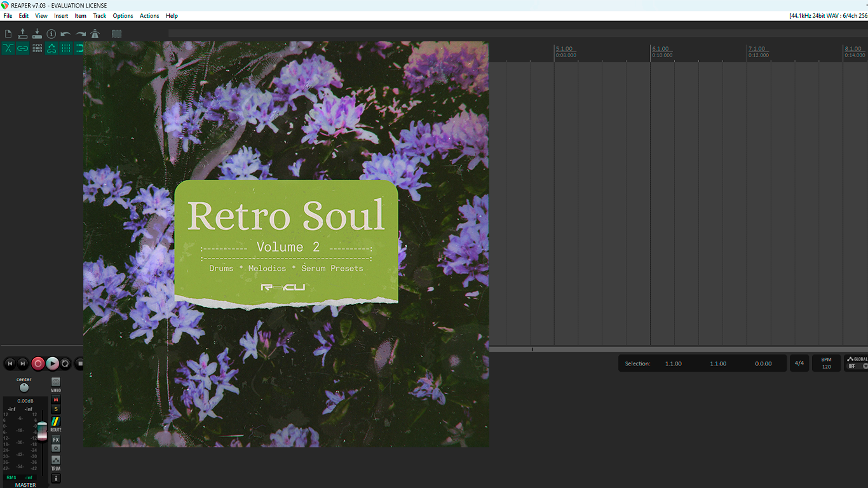This screenshot has width=868, height=488.
Task: Click the dotted rectangle toolbar icon
Action: [116, 34]
